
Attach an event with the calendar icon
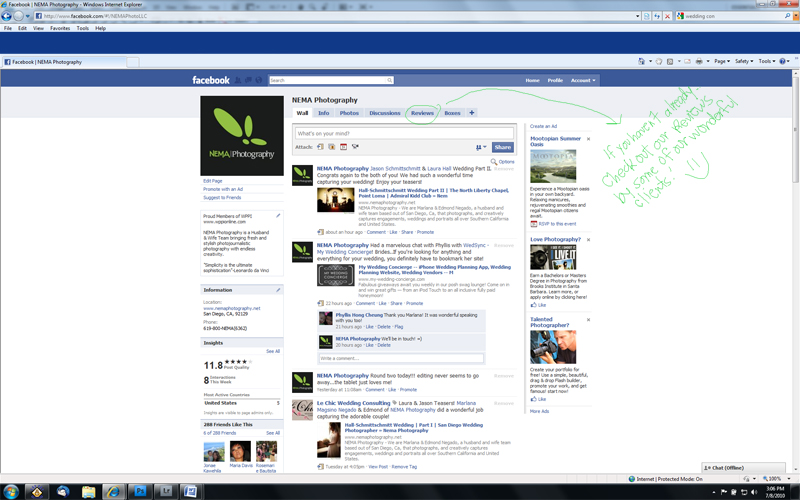click(x=343, y=147)
